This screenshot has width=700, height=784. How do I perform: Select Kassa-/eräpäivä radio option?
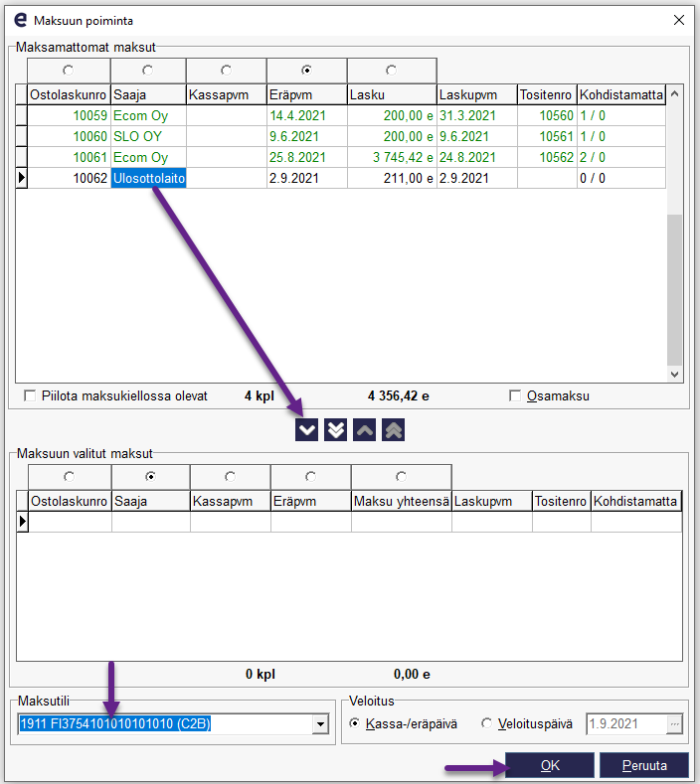(356, 724)
